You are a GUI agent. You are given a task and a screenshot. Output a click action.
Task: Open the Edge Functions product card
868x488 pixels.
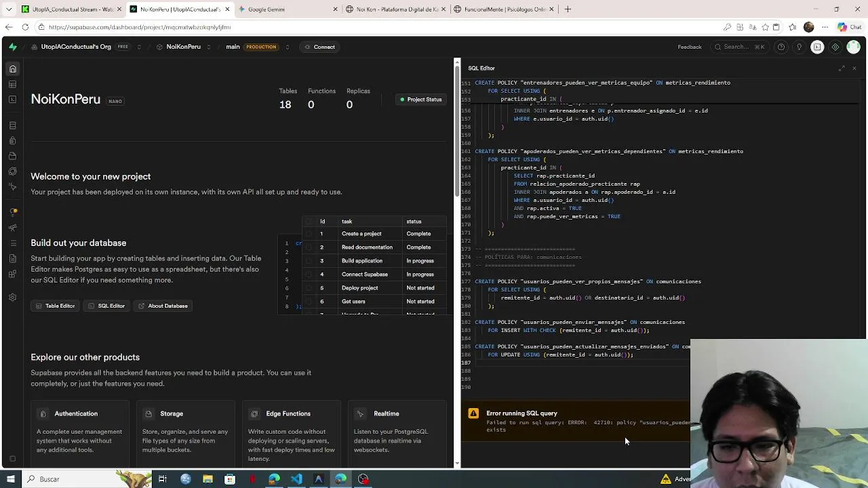[292, 434]
